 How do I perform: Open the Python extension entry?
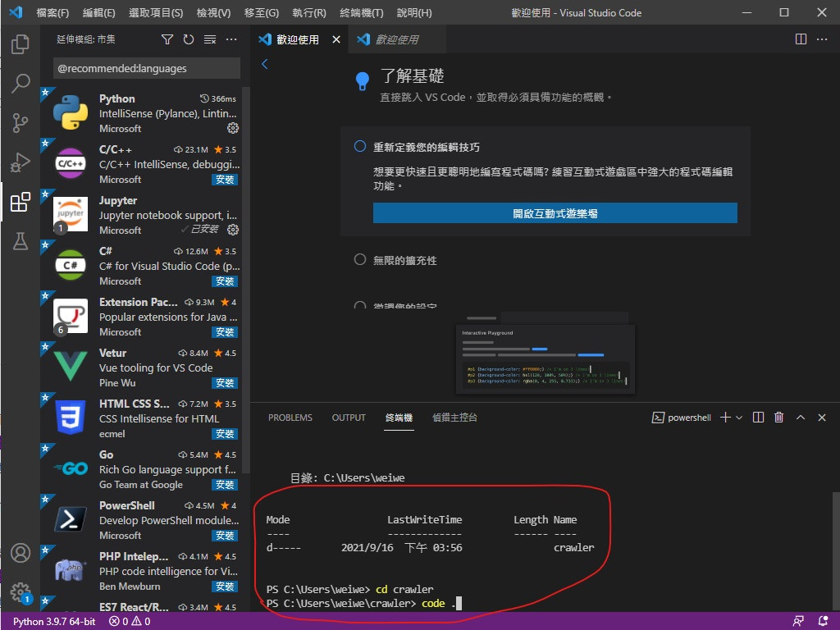[x=141, y=113]
